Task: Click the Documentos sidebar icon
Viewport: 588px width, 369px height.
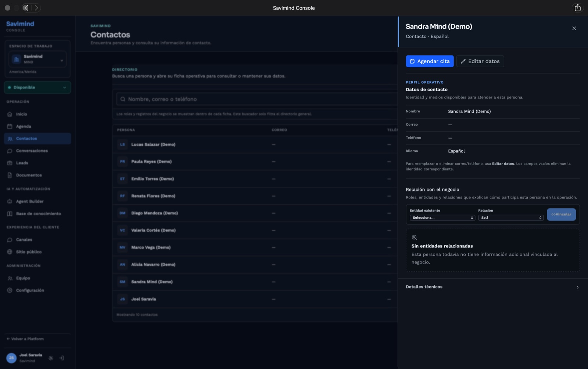Action: click(10, 175)
